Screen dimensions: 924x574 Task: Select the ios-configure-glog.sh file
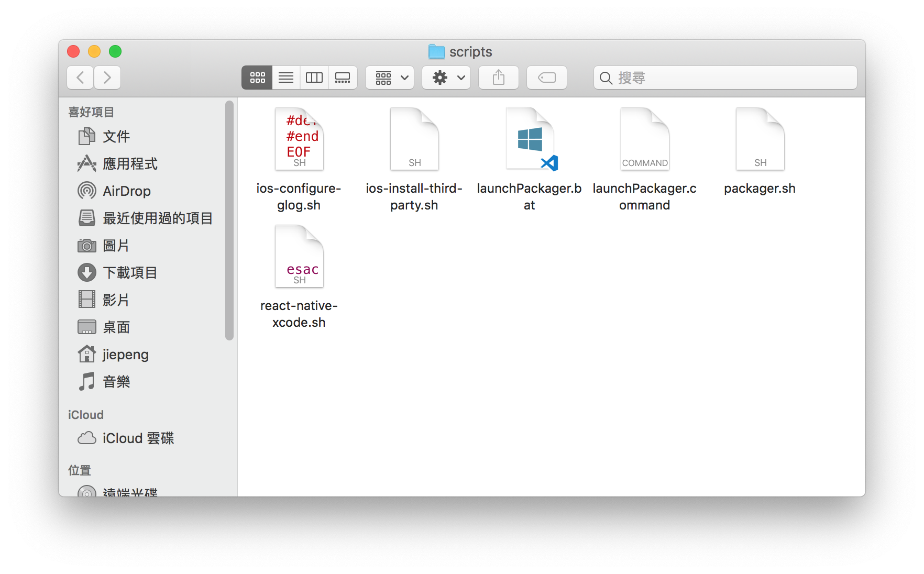coord(299,139)
